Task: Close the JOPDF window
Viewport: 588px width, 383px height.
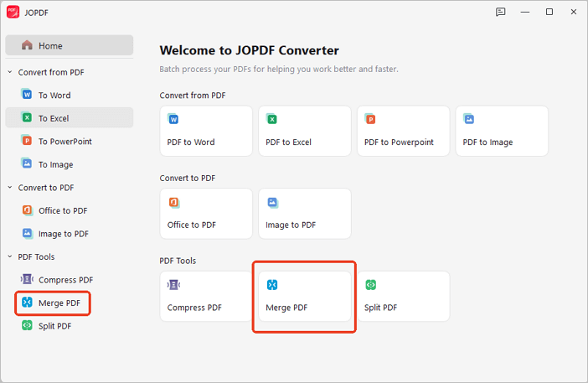Action: (574, 12)
